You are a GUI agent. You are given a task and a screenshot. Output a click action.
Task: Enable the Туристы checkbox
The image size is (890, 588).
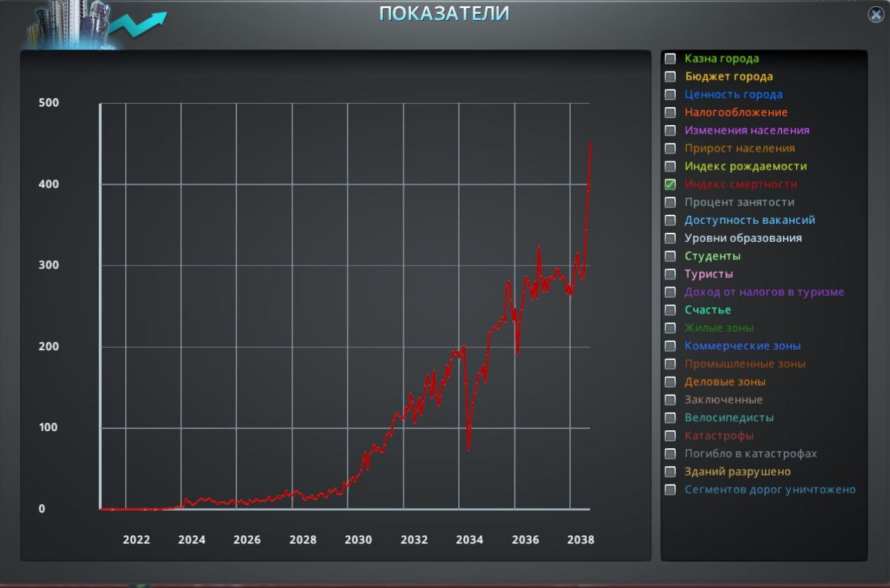tap(670, 274)
